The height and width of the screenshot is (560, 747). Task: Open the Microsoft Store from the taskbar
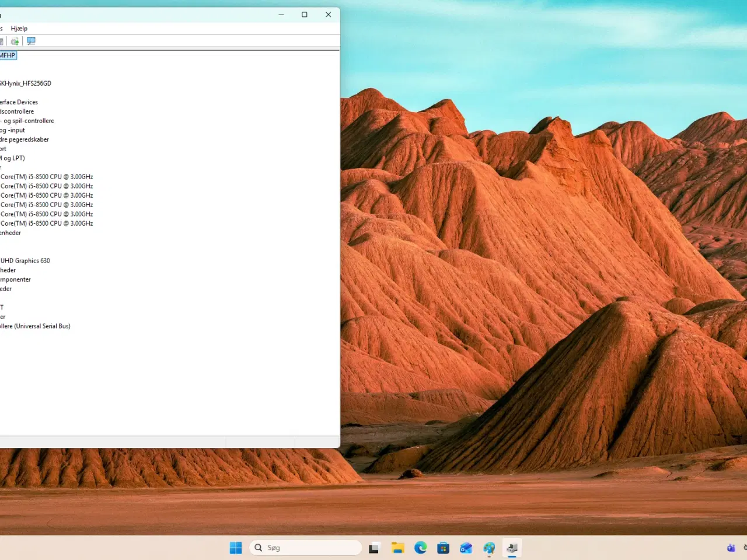pyautogui.click(x=444, y=548)
